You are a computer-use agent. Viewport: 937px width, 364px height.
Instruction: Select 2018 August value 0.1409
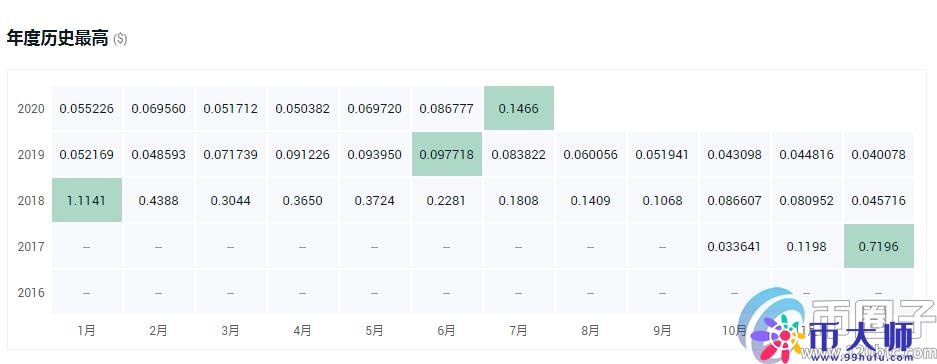(590, 200)
